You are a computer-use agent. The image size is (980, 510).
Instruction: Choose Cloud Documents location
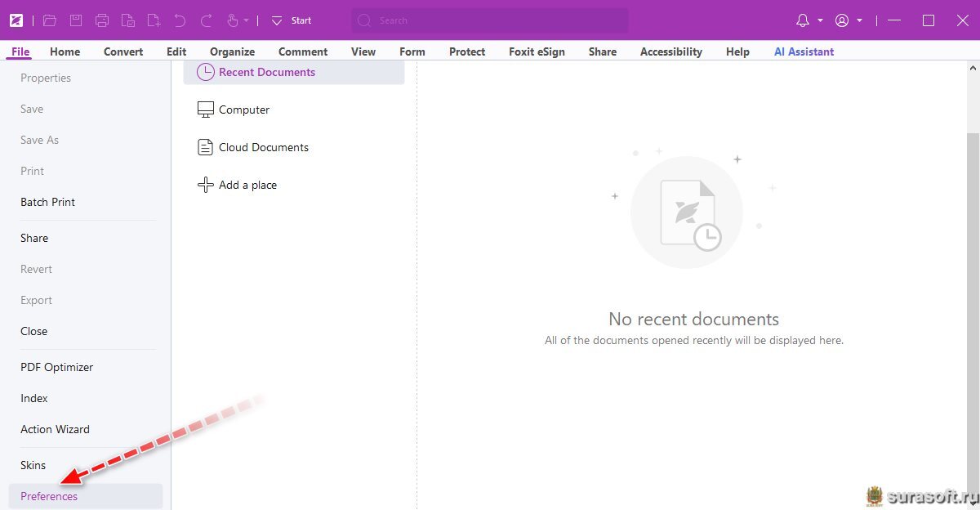click(x=263, y=147)
